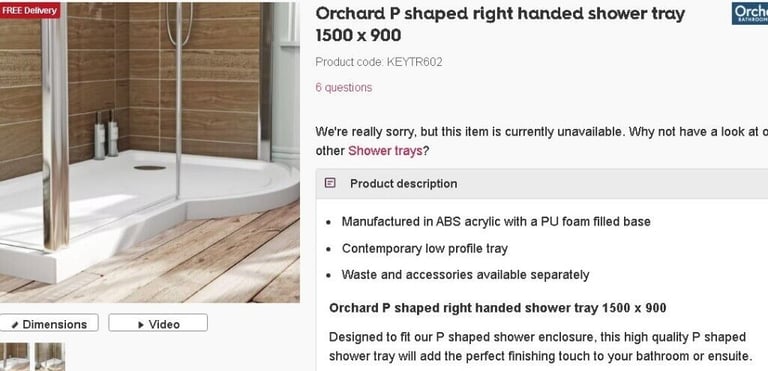Open the Dimensions view button
The height and width of the screenshot is (371, 768).
click(48, 324)
